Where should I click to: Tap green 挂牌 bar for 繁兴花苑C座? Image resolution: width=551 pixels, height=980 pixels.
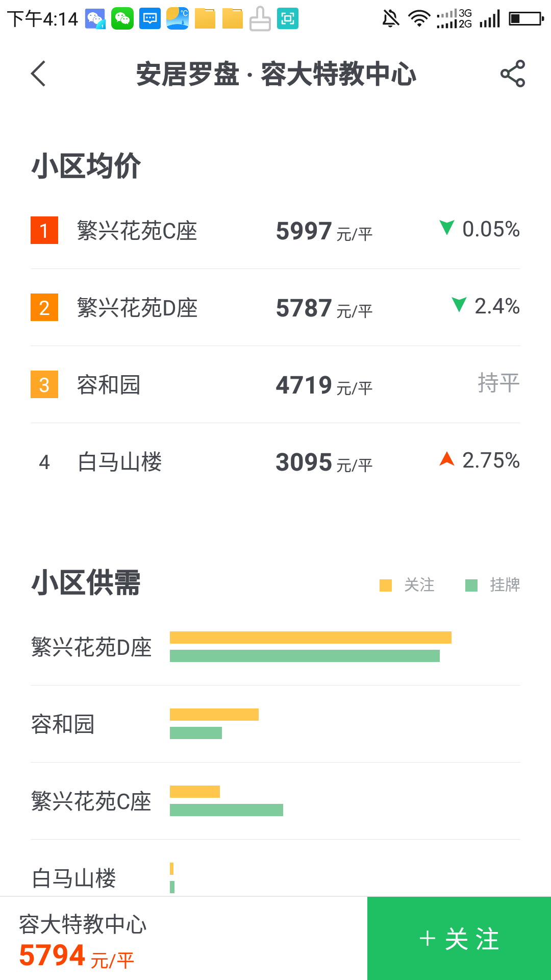(x=226, y=810)
